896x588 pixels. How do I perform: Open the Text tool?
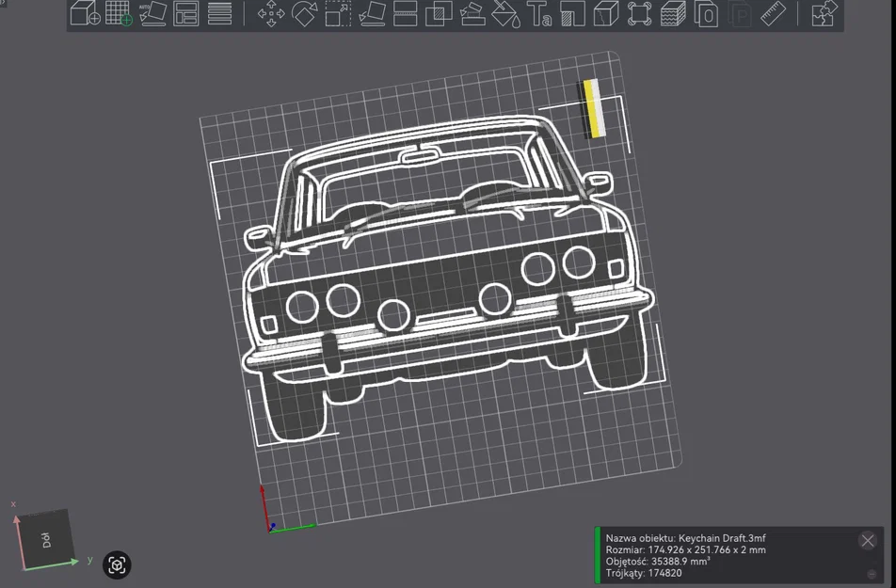(539, 14)
